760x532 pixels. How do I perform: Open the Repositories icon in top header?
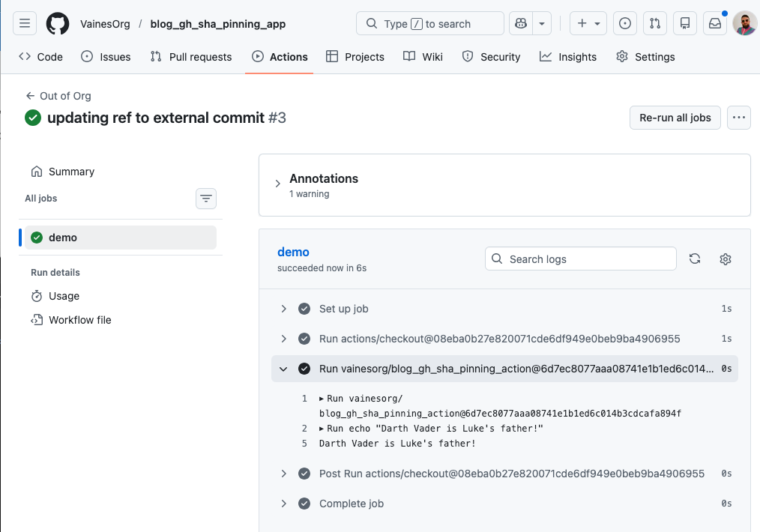click(x=685, y=23)
